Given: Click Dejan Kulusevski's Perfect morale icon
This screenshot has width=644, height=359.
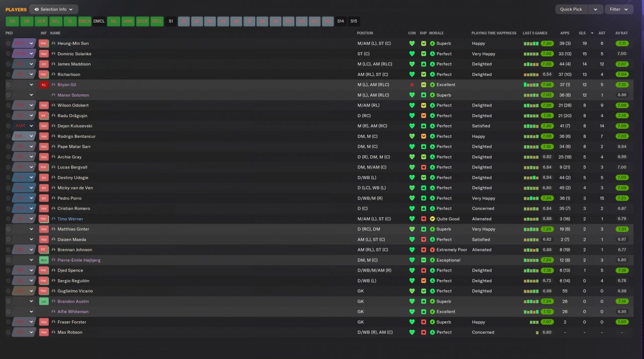Looking at the screenshot, I should [x=432, y=126].
